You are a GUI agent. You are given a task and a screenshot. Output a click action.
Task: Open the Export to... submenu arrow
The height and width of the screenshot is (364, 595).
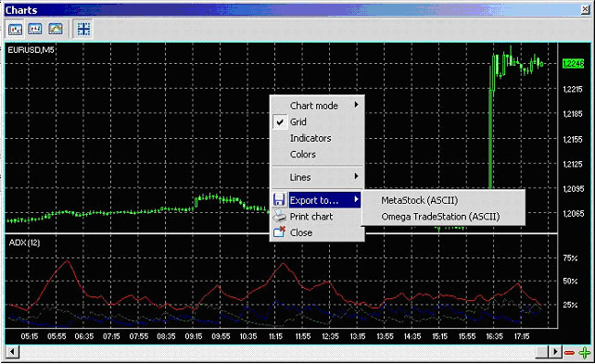pos(356,199)
